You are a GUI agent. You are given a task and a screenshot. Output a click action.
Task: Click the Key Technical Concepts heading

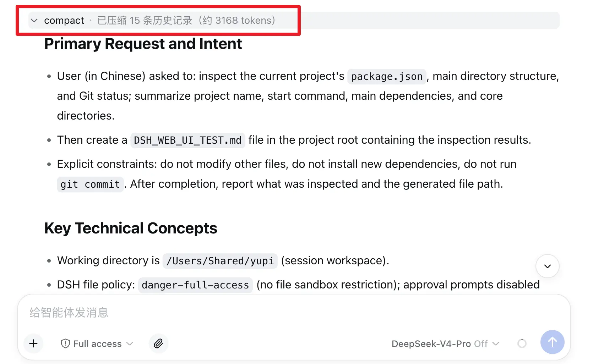pyautogui.click(x=131, y=228)
